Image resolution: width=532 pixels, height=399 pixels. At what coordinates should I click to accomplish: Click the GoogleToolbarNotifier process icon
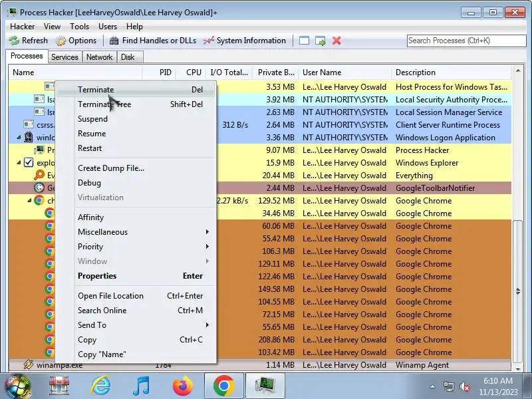[39, 188]
